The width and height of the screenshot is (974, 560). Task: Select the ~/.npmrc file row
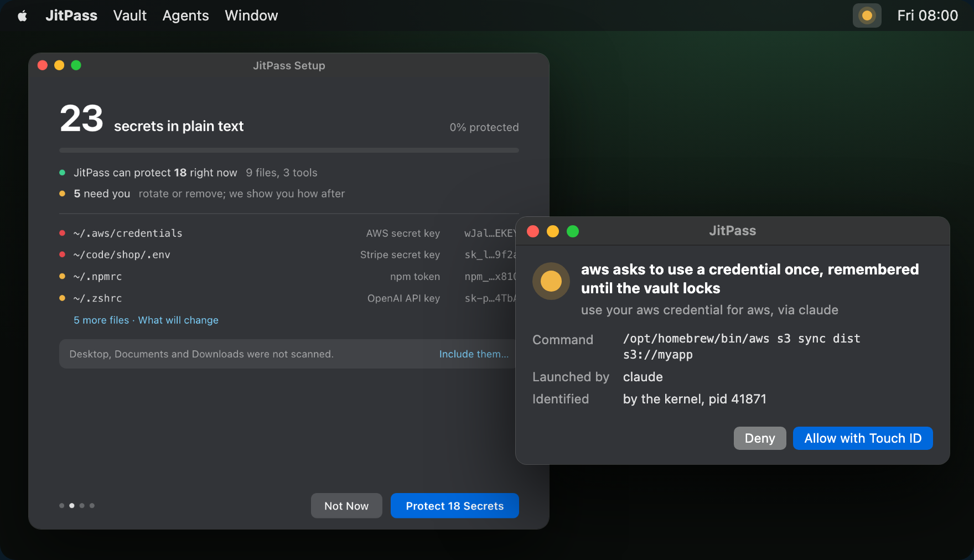(x=288, y=277)
